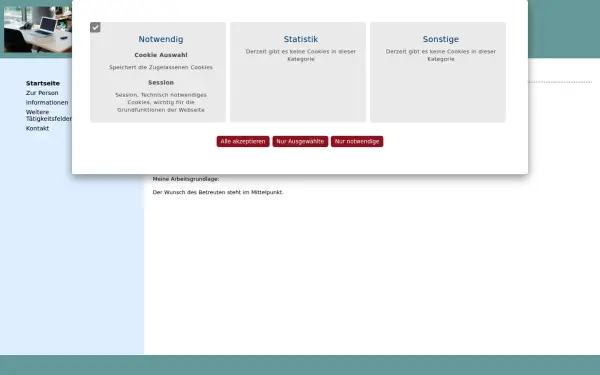Select the Statistik category heading
Viewport: 600px width, 375px height.
301,39
